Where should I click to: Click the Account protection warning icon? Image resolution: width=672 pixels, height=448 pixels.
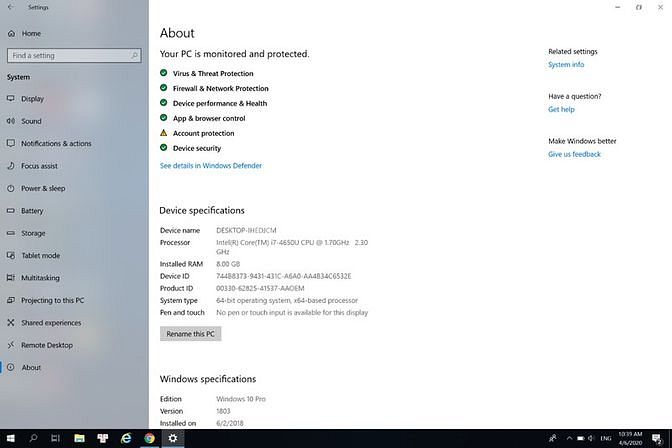coord(163,133)
